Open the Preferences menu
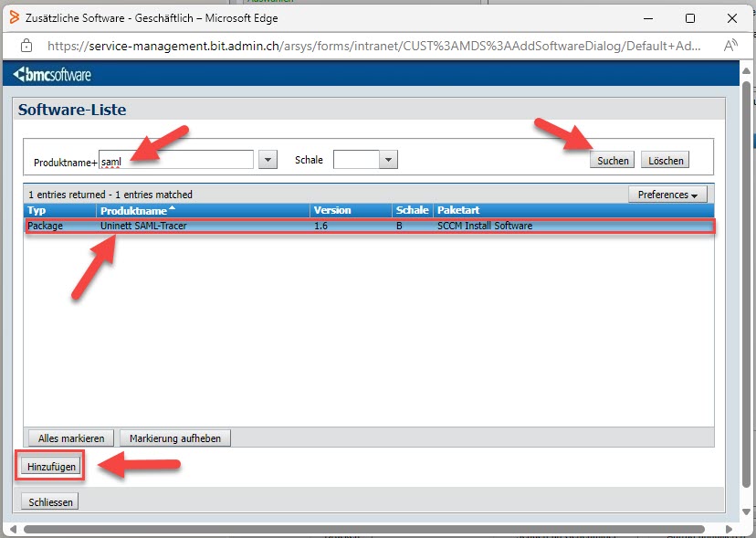Screen dimensions: 756x538 point(667,195)
